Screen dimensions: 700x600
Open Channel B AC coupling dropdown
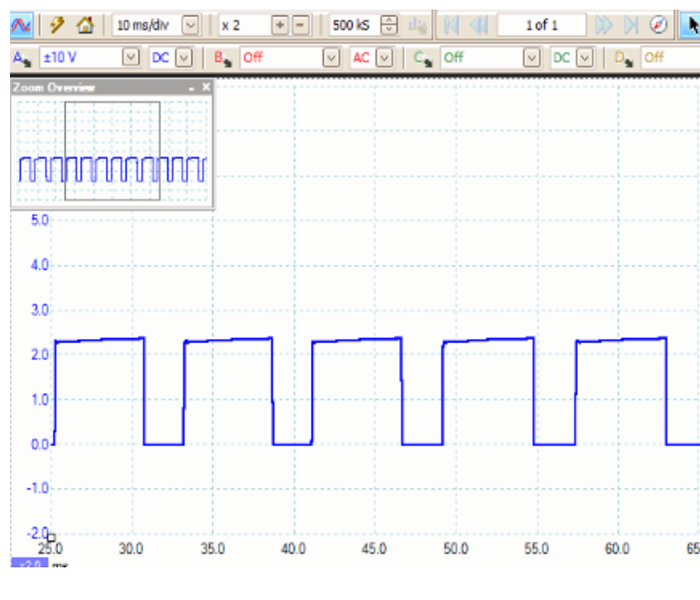pos(384,58)
